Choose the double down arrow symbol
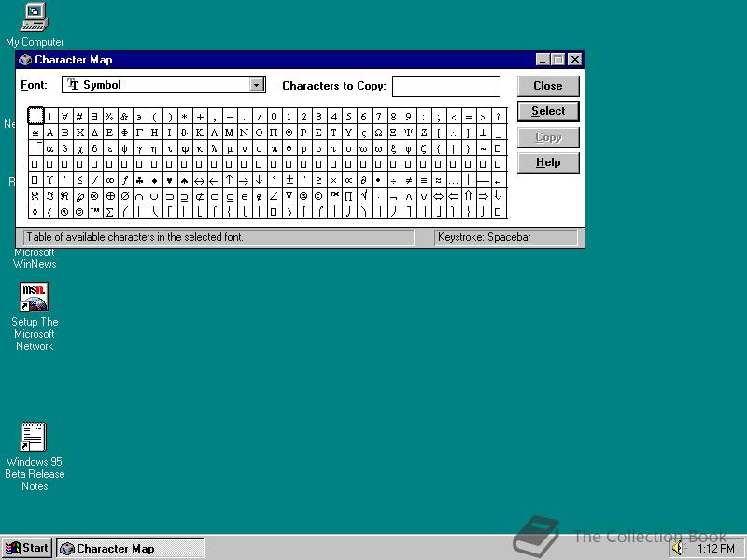The image size is (747, 560). tap(498, 196)
